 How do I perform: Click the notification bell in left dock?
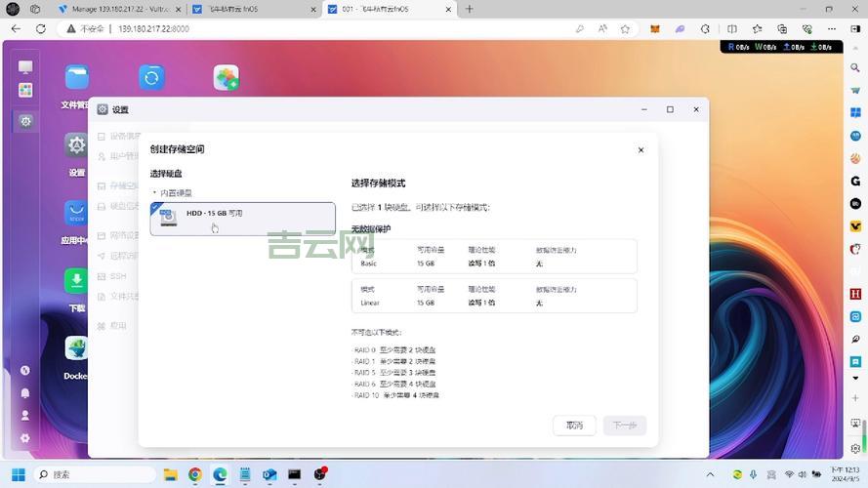(x=25, y=392)
